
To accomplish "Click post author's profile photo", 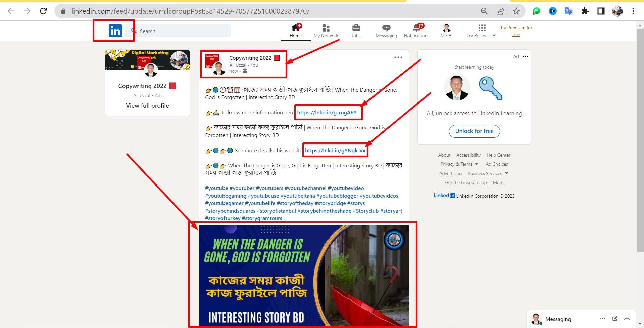I will 219,68.
